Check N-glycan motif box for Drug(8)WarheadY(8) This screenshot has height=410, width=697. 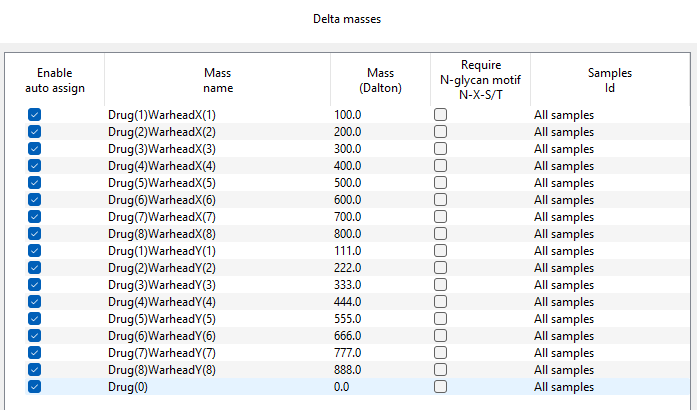[x=440, y=370]
